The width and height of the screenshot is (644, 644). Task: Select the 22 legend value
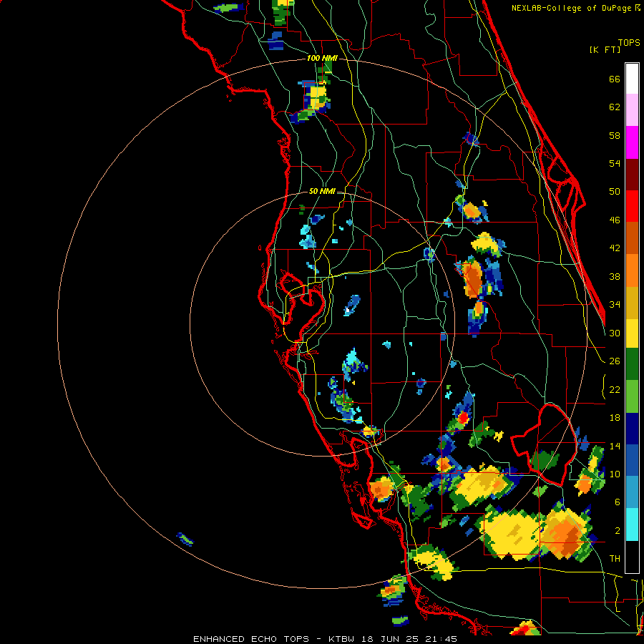click(615, 389)
